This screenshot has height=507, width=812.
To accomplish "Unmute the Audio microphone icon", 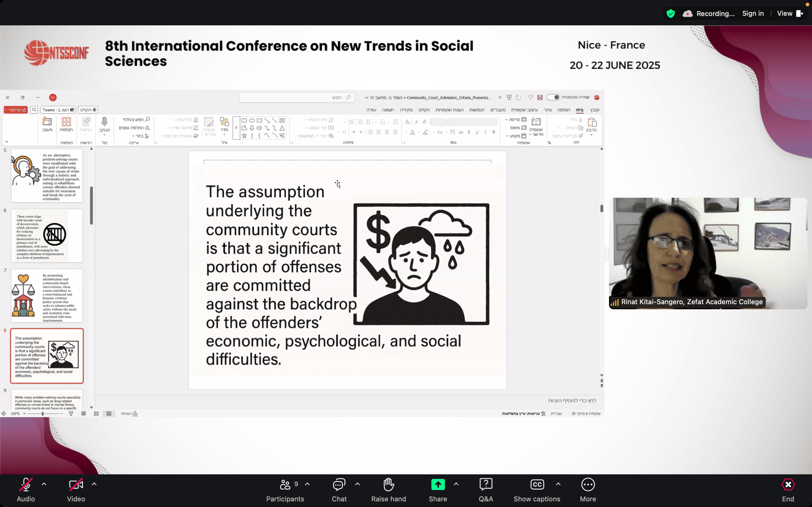I will click(26, 485).
